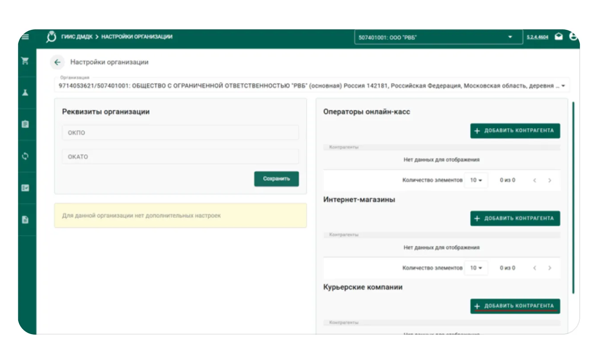Viewport: 598px width, 364px height.
Task: Open the hamburger menu in the top bar
Action: (x=25, y=37)
